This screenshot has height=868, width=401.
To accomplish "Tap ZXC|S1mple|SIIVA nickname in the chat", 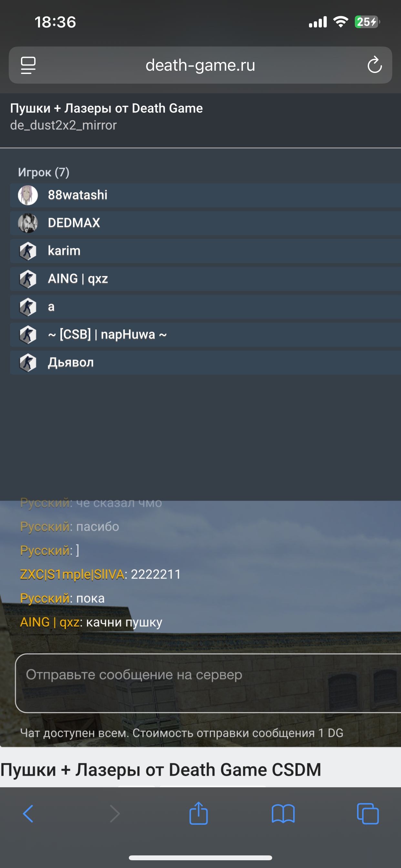I will coord(72,574).
